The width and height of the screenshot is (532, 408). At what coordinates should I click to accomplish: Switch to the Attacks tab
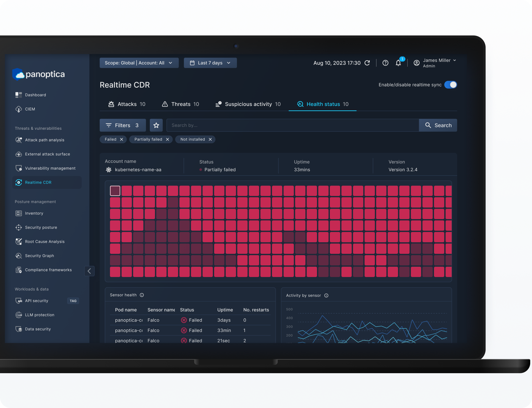click(x=127, y=104)
